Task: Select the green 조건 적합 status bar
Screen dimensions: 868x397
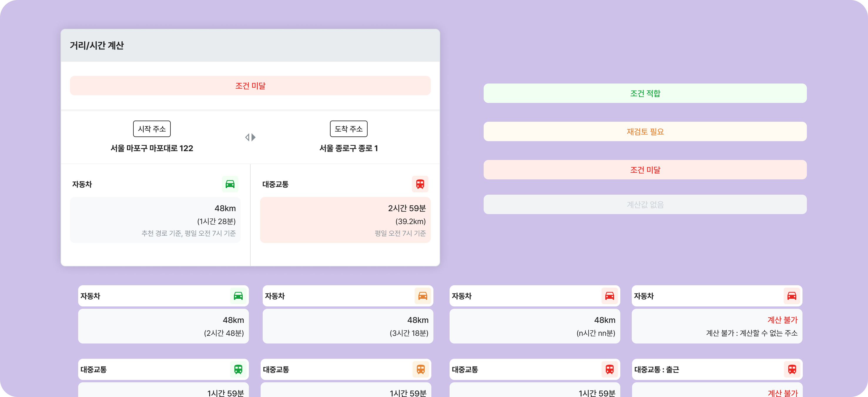Action: [645, 94]
